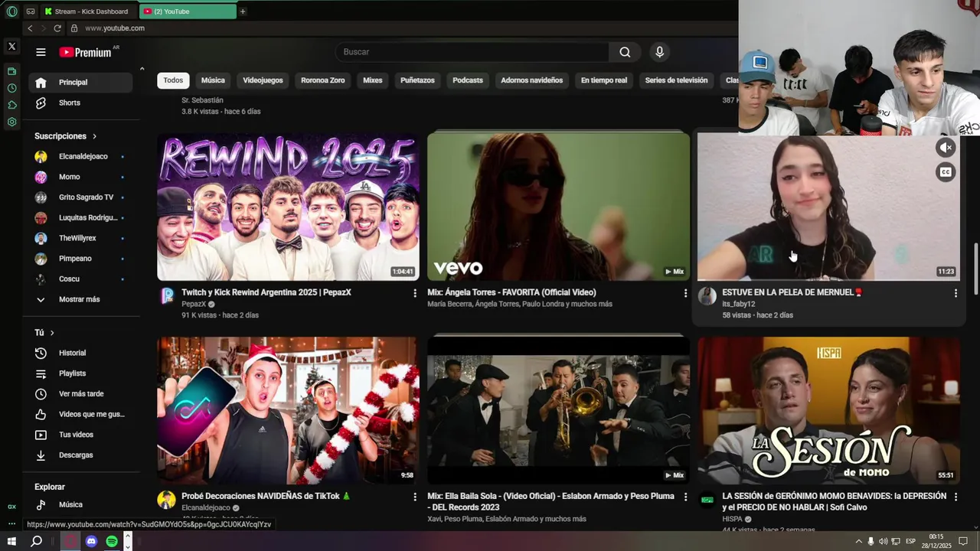Select the Videojuegos filter chip
Viewport: 980px width, 551px height.
click(263, 80)
